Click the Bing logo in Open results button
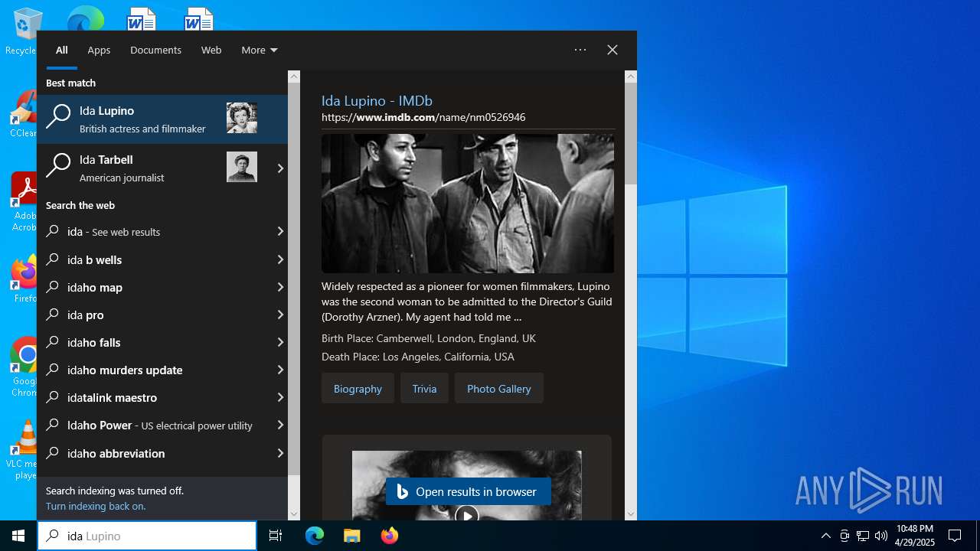The image size is (980, 551). 402,492
